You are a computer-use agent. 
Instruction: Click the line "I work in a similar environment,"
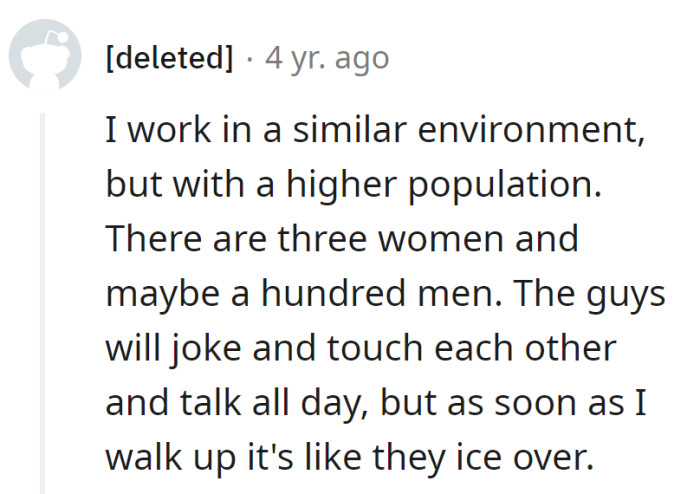(374, 132)
